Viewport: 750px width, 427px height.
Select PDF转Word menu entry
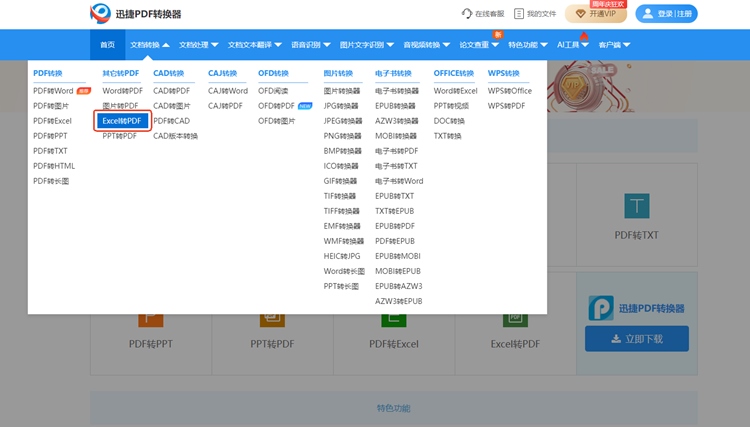[x=53, y=91]
